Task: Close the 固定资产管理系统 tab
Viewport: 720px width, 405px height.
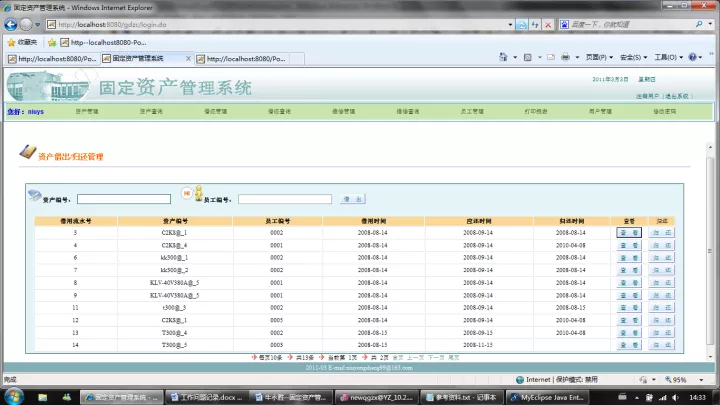Action: (188, 59)
